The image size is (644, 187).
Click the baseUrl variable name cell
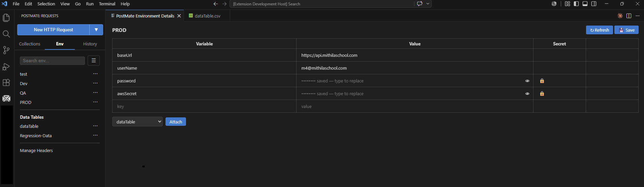pyautogui.click(x=204, y=55)
